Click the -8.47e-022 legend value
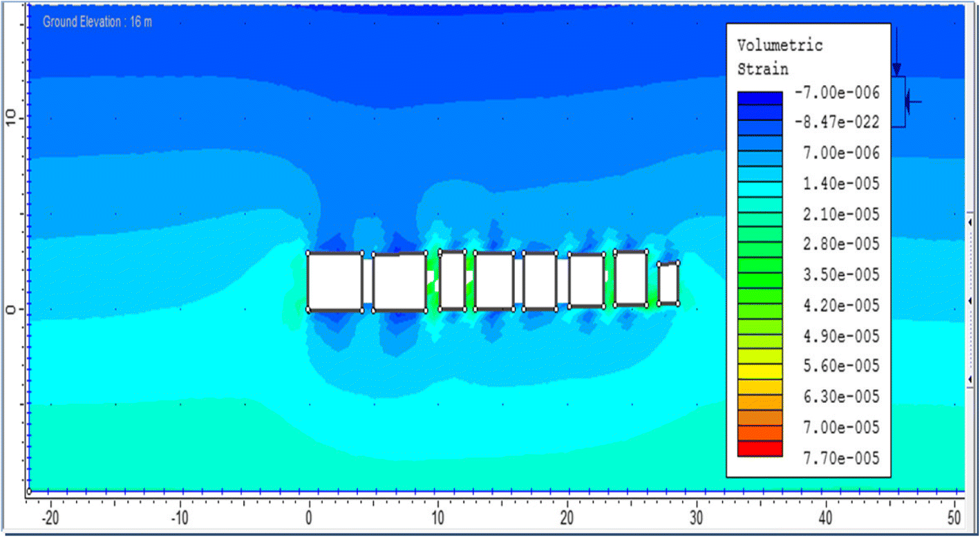 pos(836,123)
